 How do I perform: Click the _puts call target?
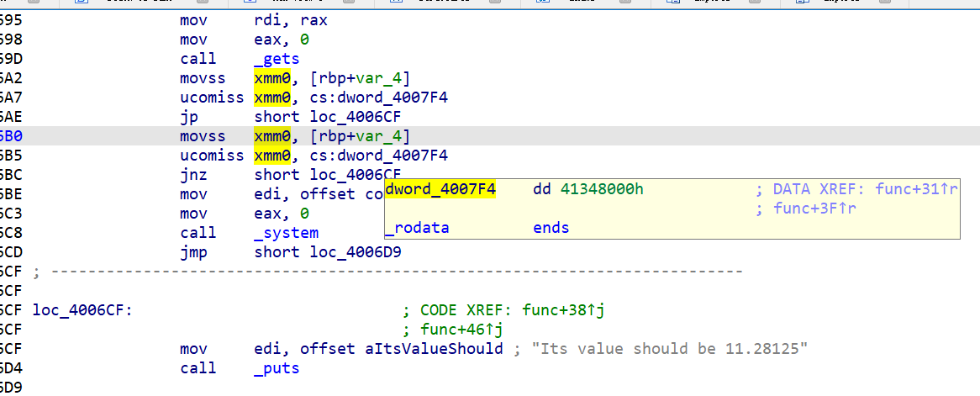(277, 368)
